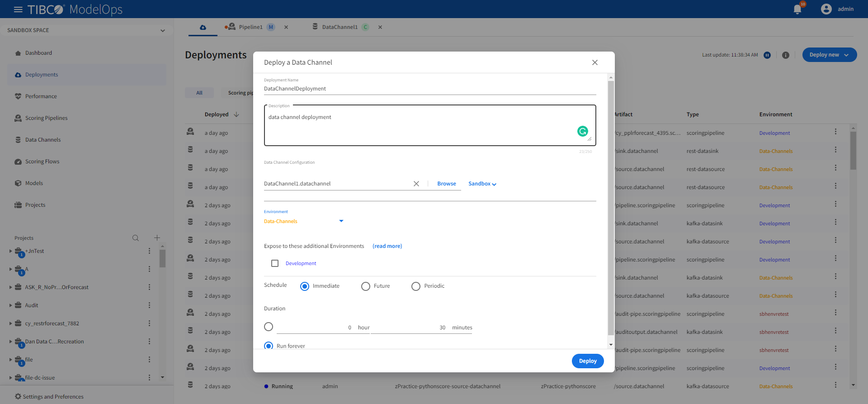Switch to the Pipeline1 tab
The height and width of the screenshot is (404, 868).
250,27
